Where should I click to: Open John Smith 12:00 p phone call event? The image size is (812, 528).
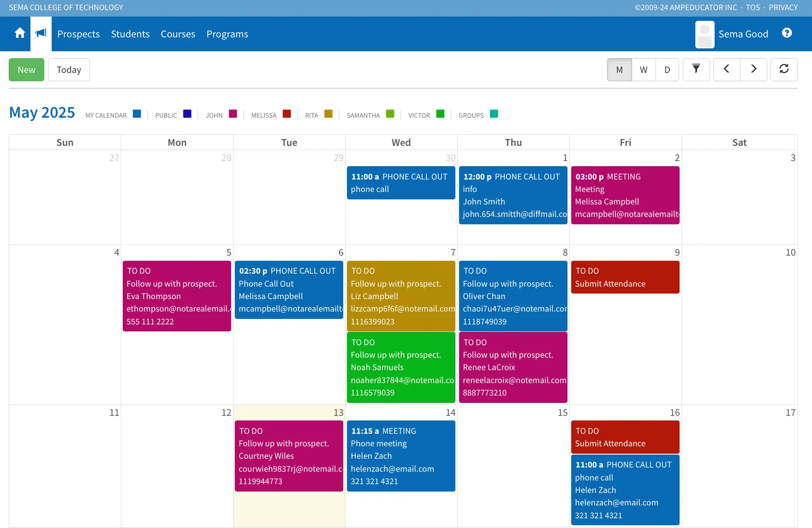click(x=513, y=195)
